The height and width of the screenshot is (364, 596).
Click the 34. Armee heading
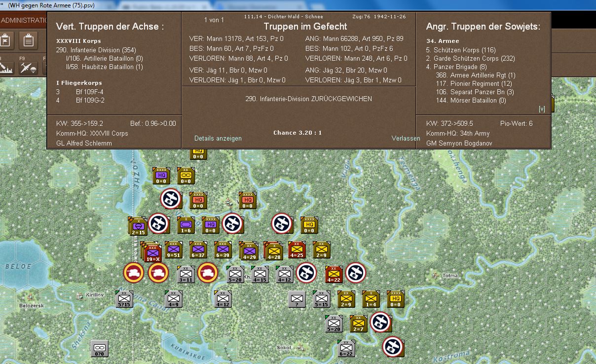click(443, 41)
